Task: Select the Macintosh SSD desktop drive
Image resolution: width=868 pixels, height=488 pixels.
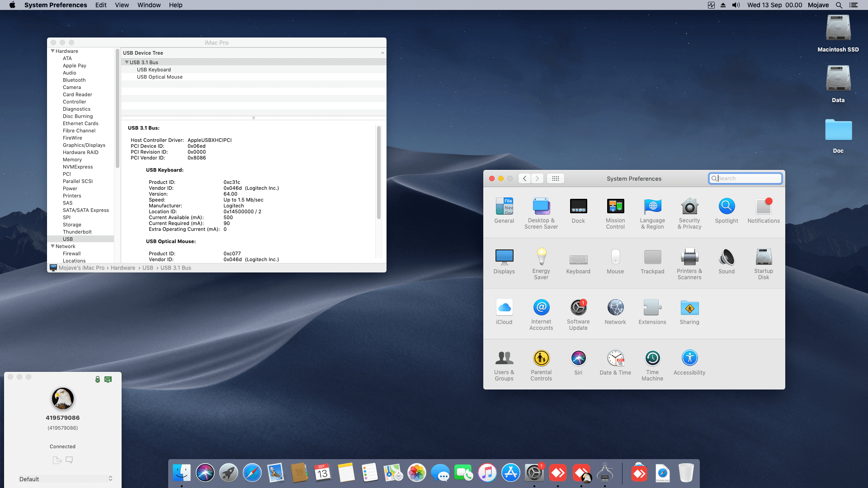Action: pos(838,33)
